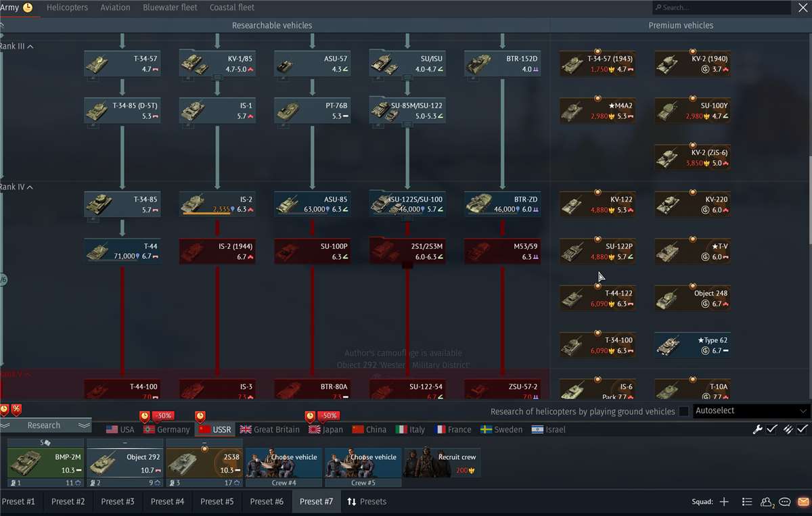Image resolution: width=812 pixels, height=516 pixels.
Task: Open the Autoselect dropdown
Action: pos(752,411)
